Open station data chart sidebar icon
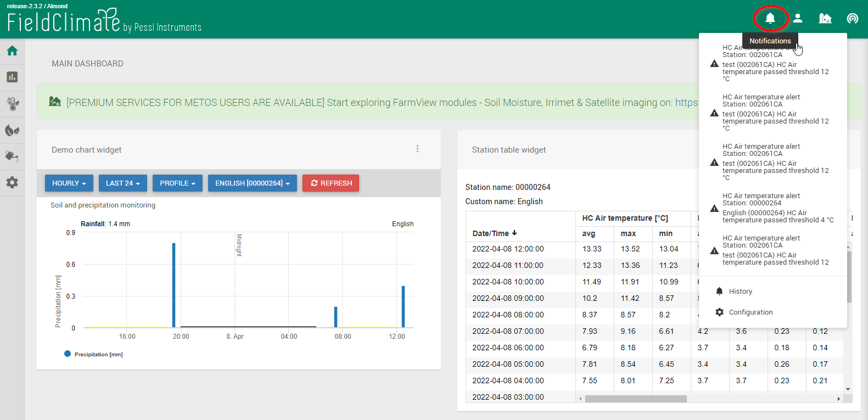The width and height of the screenshot is (868, 420). [12, 77]
